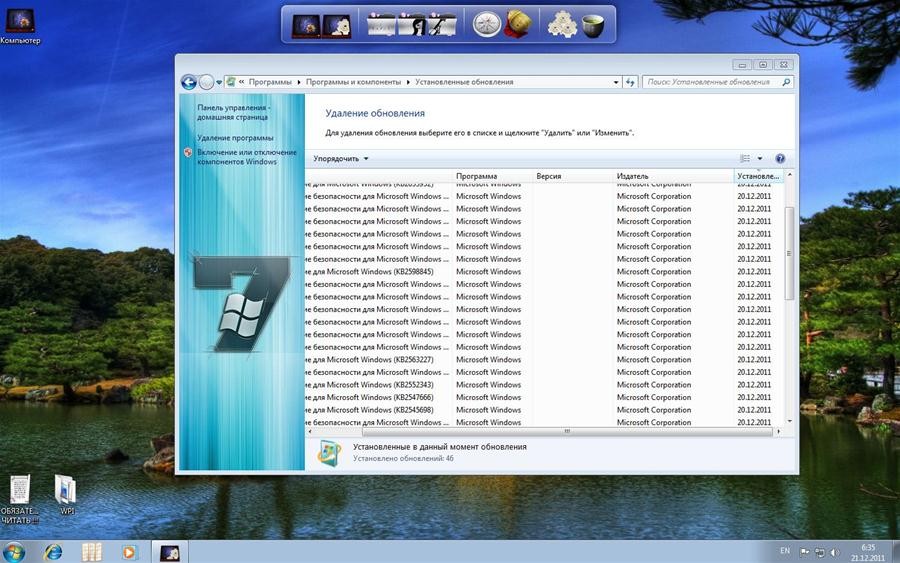Select the update row with KB2598845
The image size is (900, 563).
pyautogui.click(x=544, y=271)
